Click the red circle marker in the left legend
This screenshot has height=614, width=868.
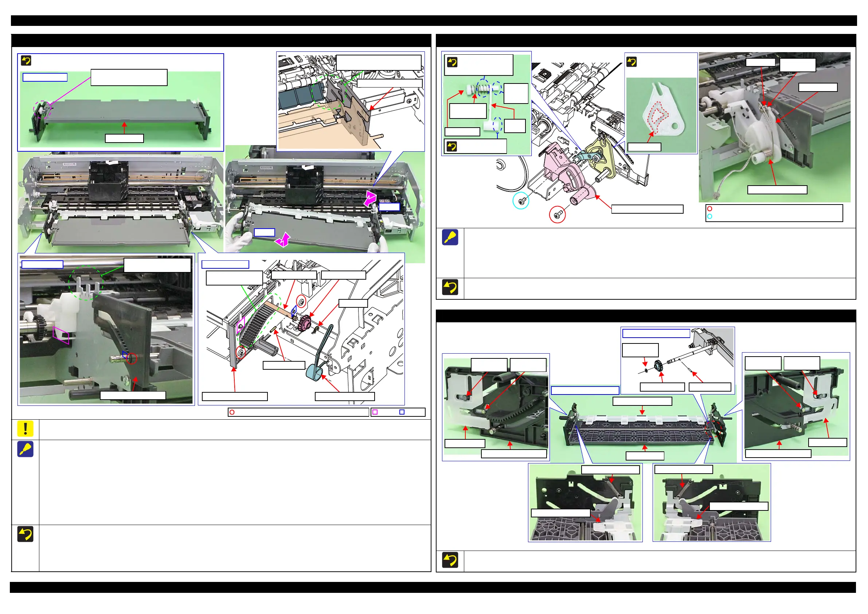tap(232, 412)
